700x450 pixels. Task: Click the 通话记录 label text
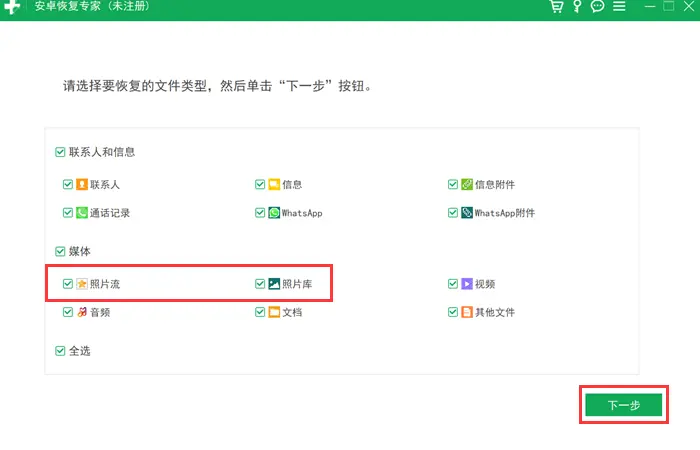click(x=110, y=213)
